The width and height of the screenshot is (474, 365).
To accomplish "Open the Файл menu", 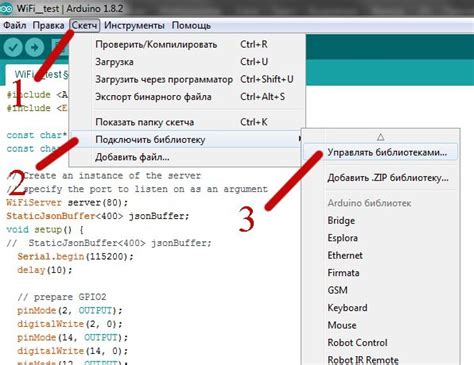I will (x=15, y=25).
